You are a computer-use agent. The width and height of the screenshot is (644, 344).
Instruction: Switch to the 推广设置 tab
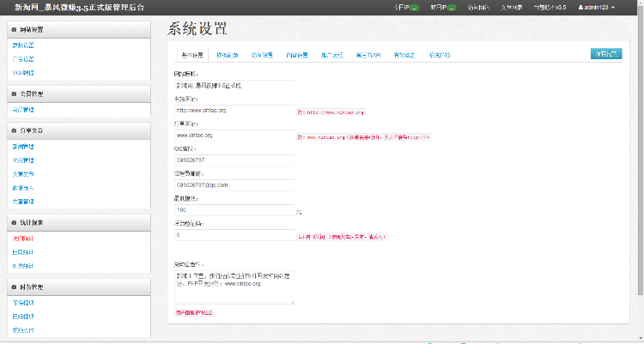pos(331,55)
